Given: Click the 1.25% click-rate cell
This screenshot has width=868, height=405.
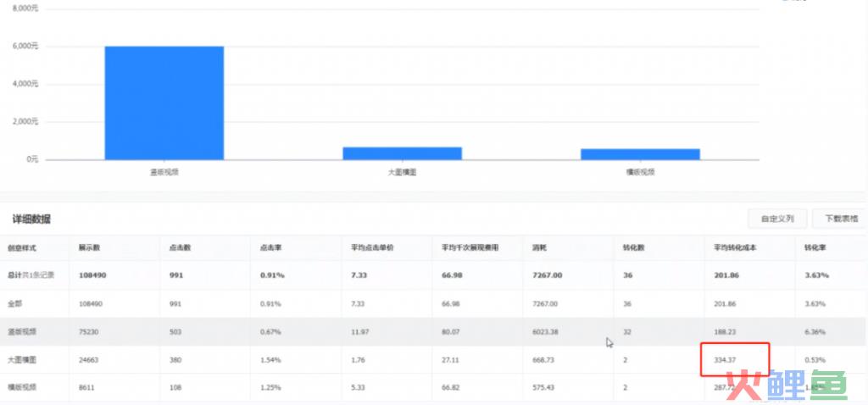Looking at the screenshot, I should (270, 388).
